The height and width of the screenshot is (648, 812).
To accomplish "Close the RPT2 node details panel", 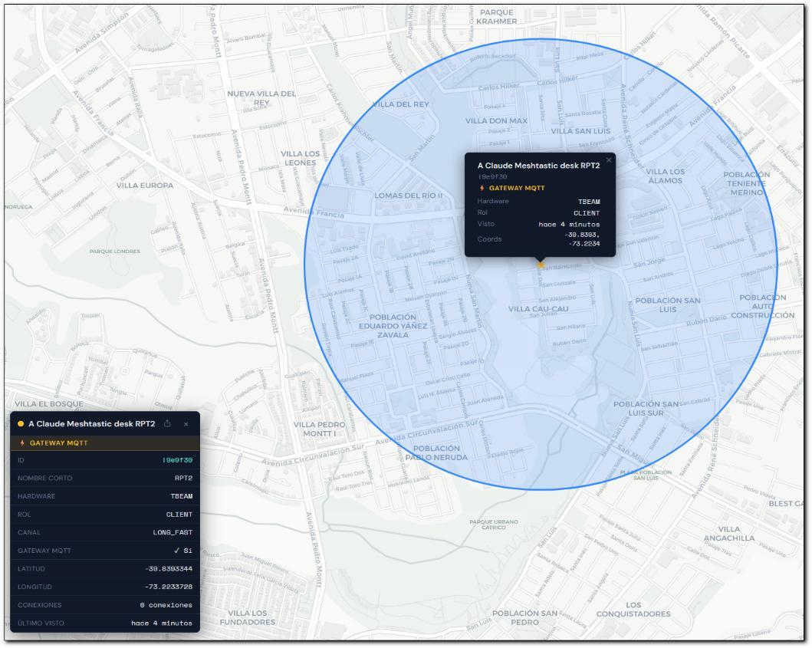I will pos(186,424).
